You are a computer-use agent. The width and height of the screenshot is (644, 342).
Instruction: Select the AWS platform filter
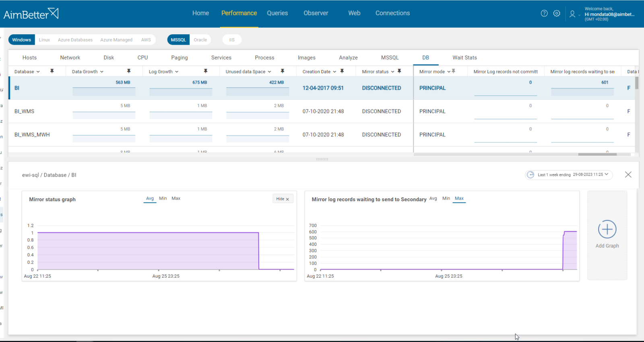click(146, 40)
